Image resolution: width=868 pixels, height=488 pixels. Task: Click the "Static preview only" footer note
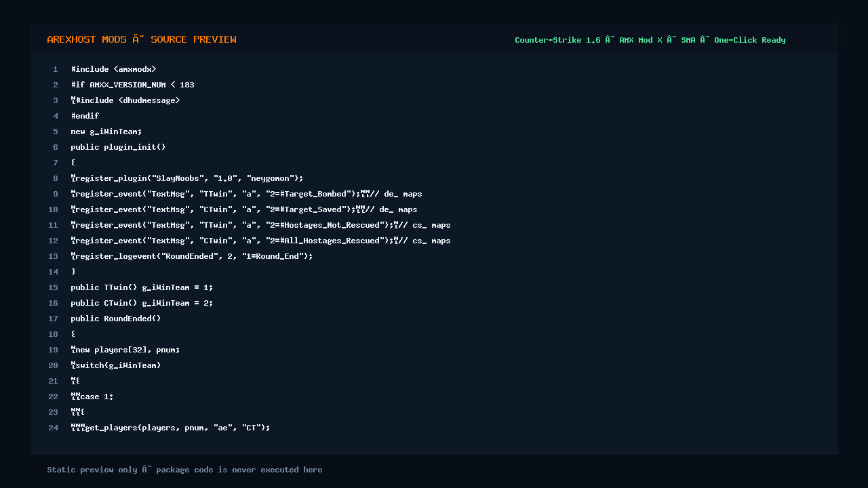click(x=184, y=470)
